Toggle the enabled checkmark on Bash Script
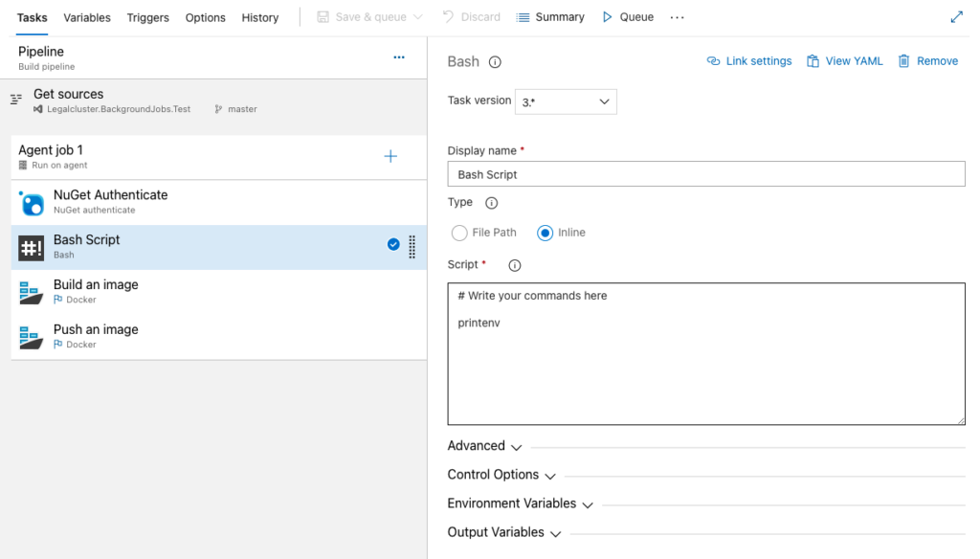This screenshot has height=559, width=980. 393,244
